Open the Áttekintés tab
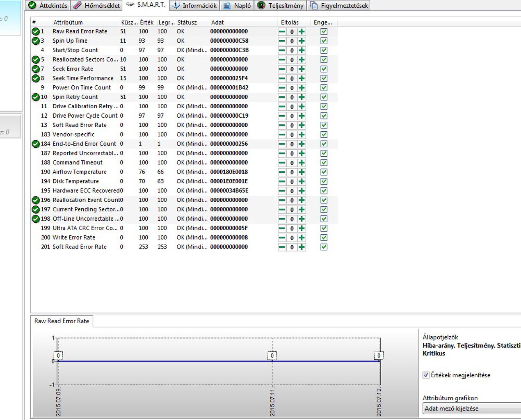 pos(48,5)
